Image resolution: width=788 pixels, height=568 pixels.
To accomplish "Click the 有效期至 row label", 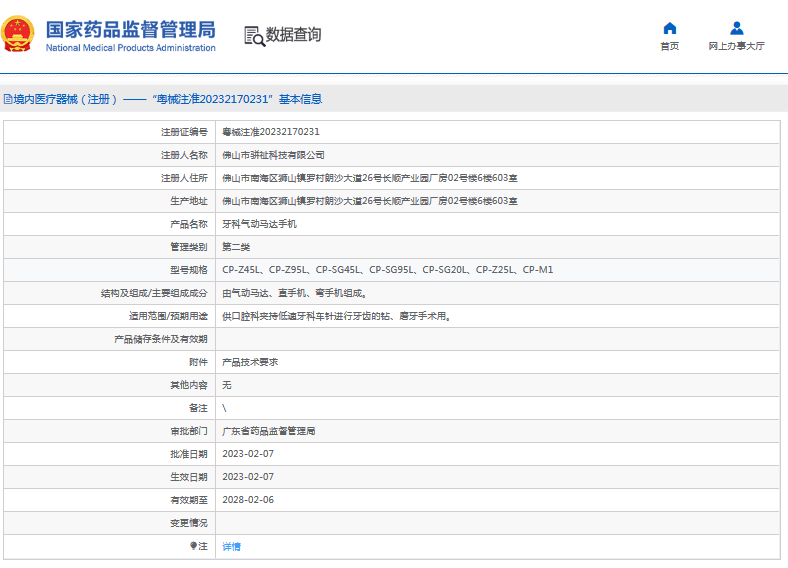I will [188, 500].
